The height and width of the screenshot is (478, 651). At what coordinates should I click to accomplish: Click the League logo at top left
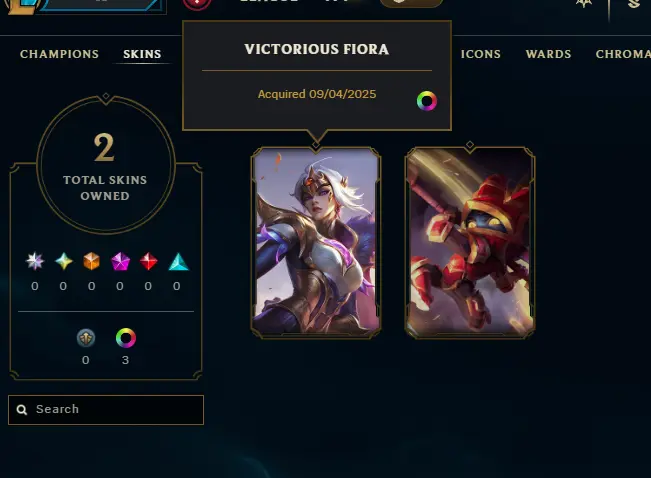click(24, 6)
